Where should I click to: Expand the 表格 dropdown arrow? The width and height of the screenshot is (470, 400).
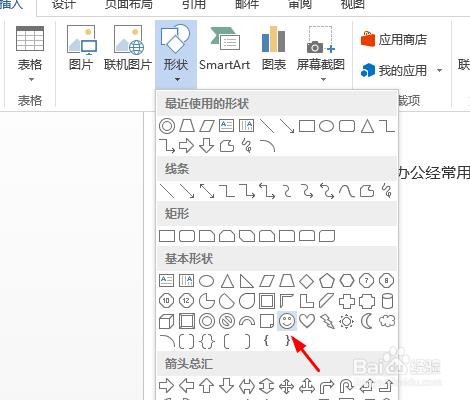(31, 79)
